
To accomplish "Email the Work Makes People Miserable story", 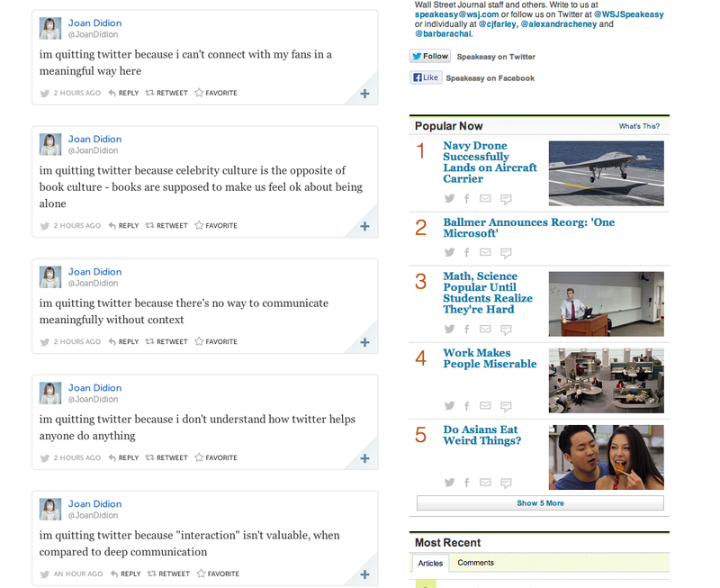I will pyautogui.click(x=485, y=405).
